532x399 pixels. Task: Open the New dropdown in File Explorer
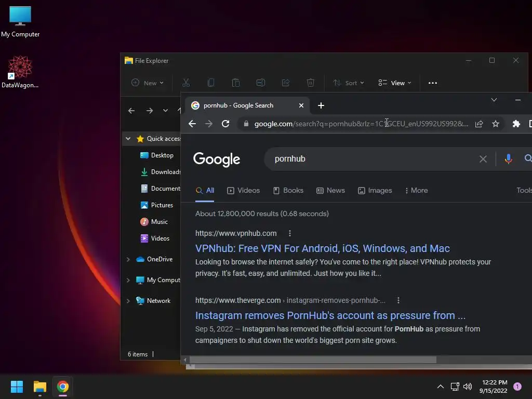[148, 83]
